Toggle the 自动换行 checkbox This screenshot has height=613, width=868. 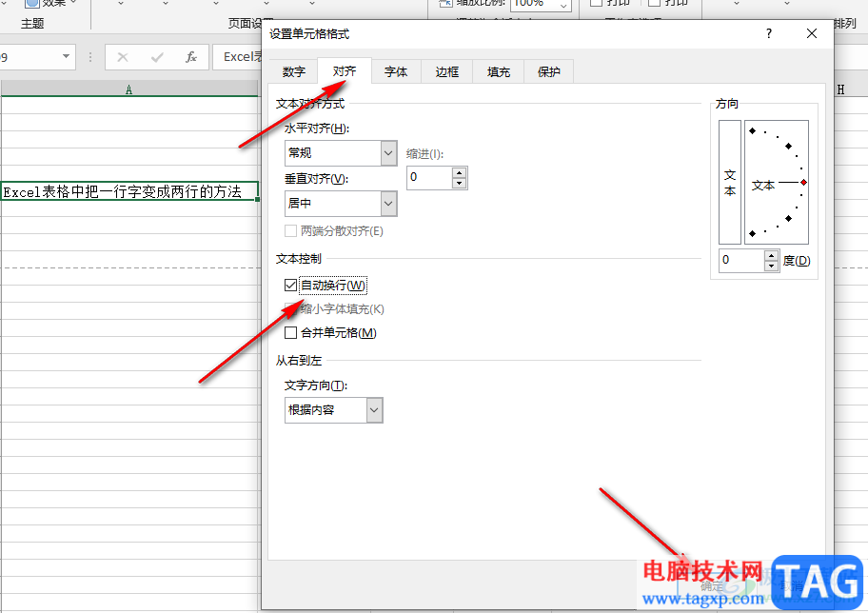(290, 286)
